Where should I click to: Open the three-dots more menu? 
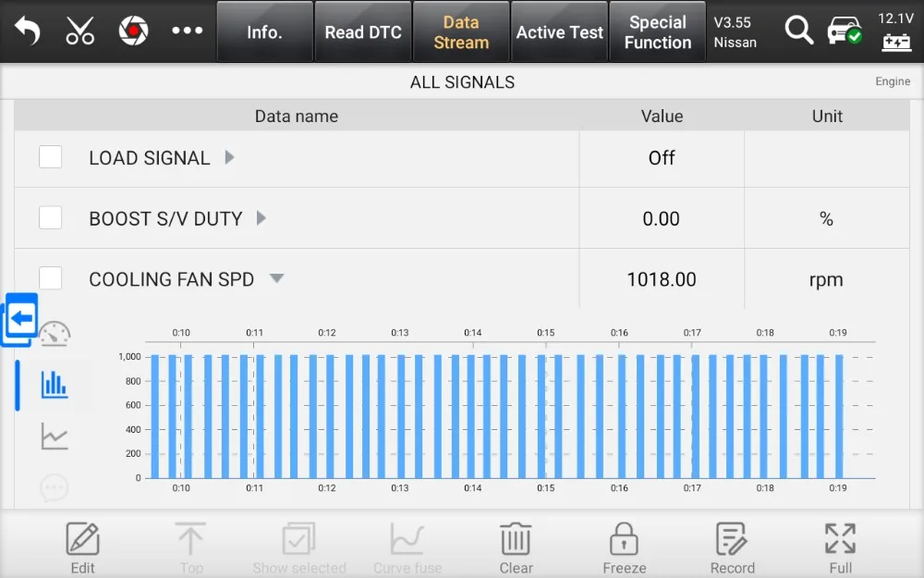[x=188, y=31]
